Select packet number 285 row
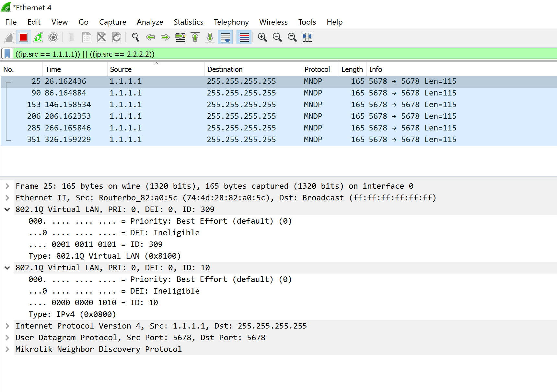This screenshot has width=557, height=392. (279, 128)
